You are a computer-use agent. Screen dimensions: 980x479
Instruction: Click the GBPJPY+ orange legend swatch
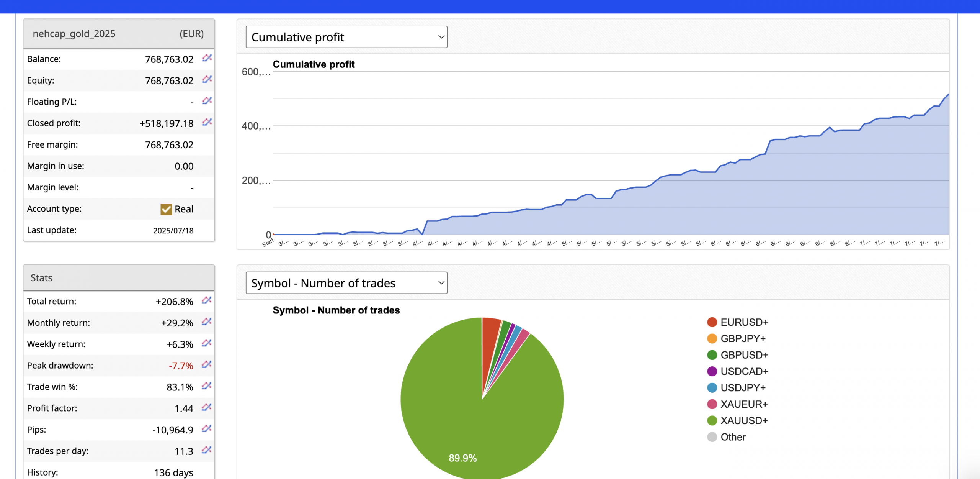(x=712, y=339)
